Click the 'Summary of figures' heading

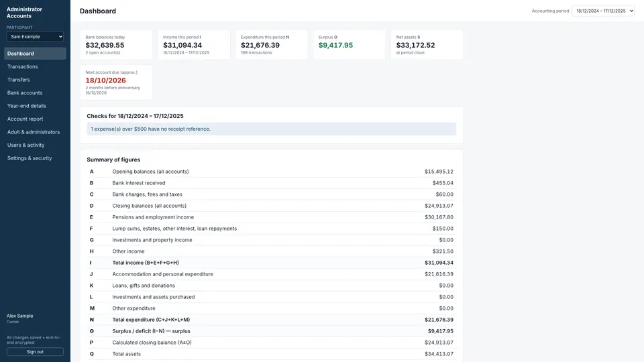(x=113, y=160)
